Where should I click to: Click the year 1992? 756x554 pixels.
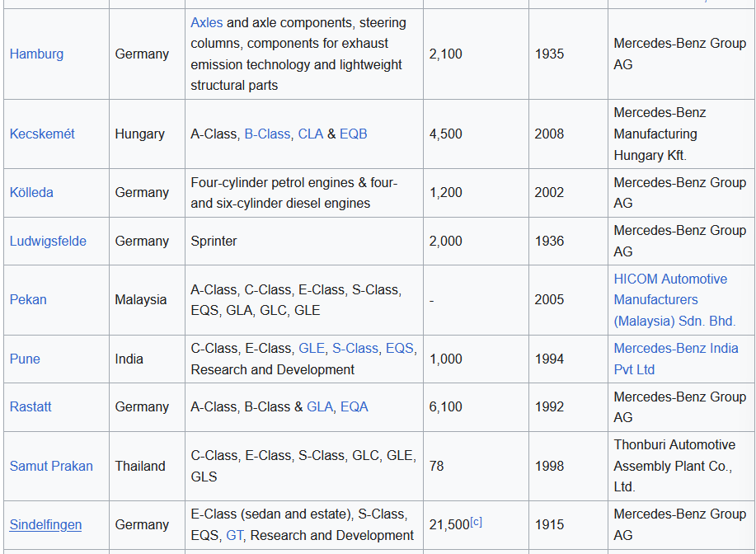click(549, 407)
